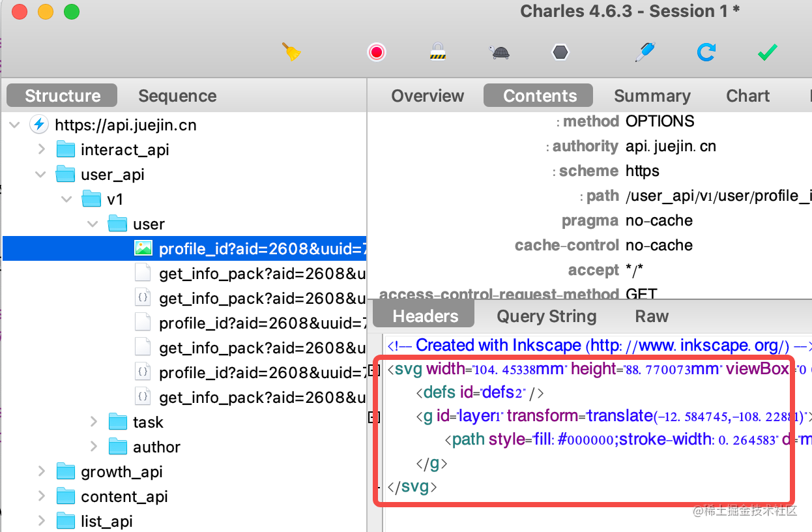Expand the task folder

pyautogui.click(x=94, y=422)
